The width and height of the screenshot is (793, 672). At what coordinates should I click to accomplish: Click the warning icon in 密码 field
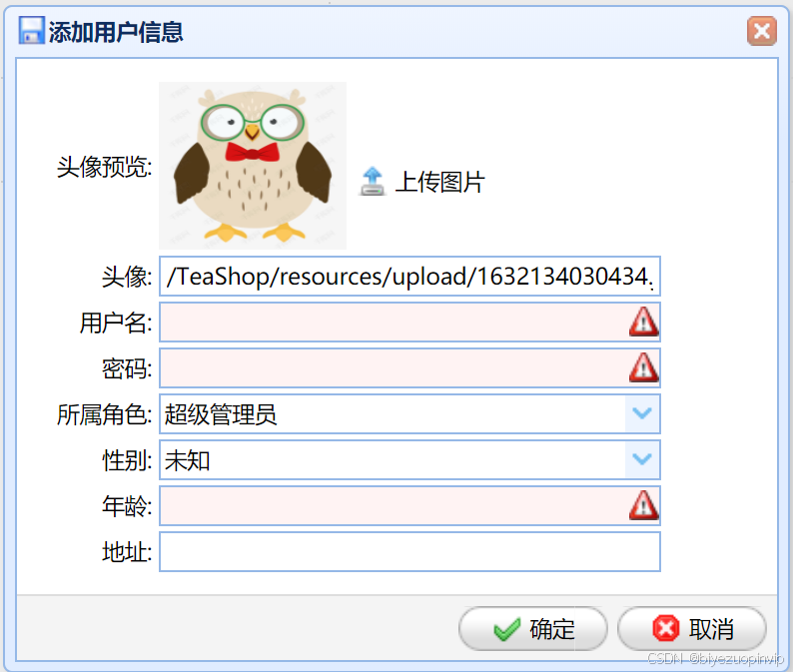[643, 367]
